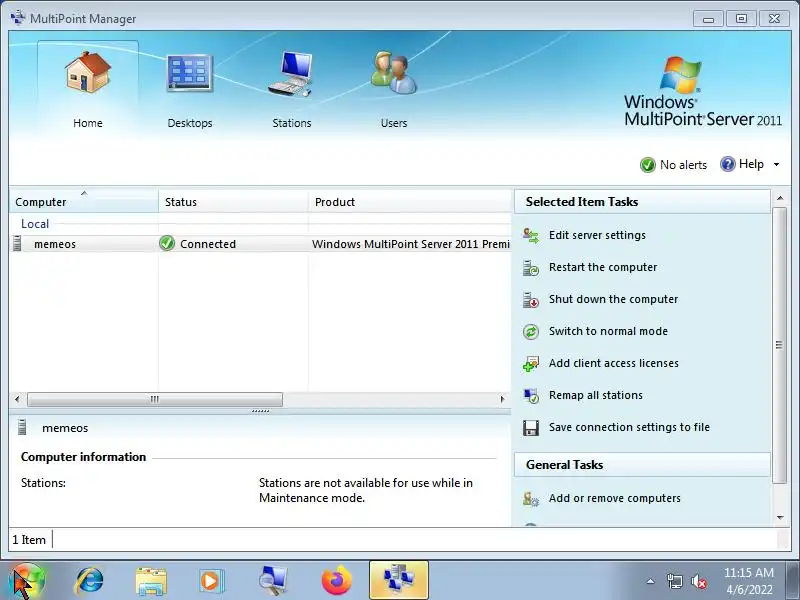Click the memeos server icon in list row

(17, 243)
